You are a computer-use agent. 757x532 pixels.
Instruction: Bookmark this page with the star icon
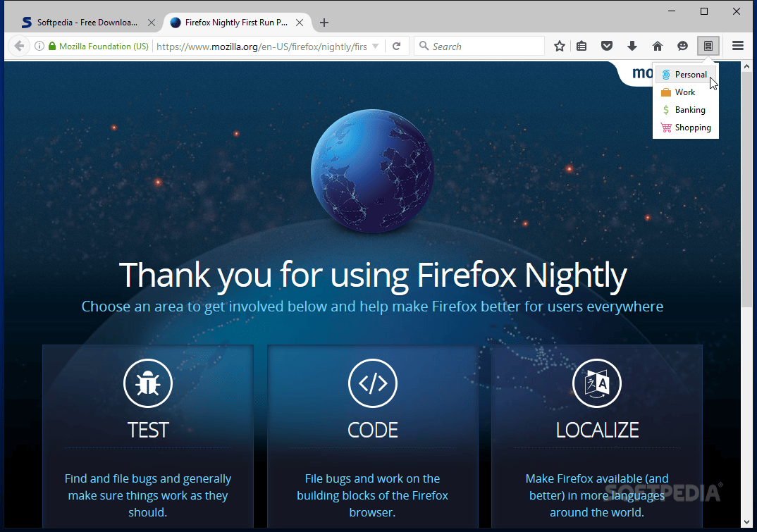pyautogui.click(x=559, y=46)
